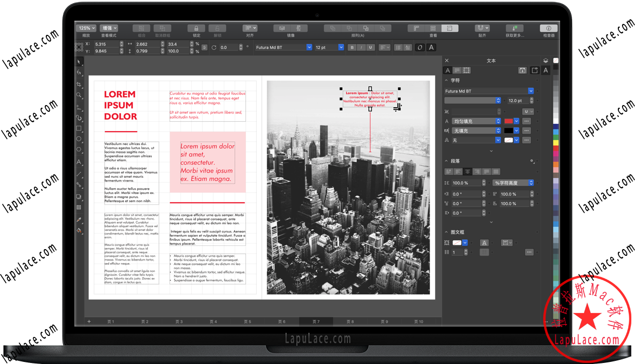The height and width of the screenshot is (364, 635).
Task: Collapse the 段落 paragraph section
Action: coord(446,161)
